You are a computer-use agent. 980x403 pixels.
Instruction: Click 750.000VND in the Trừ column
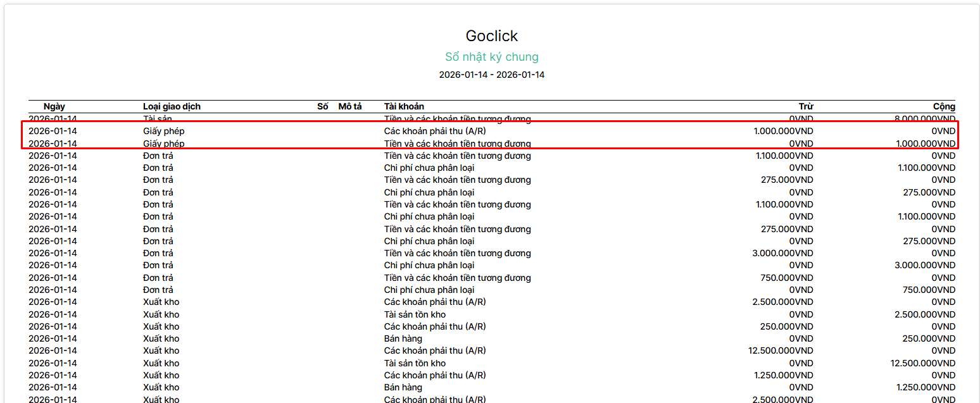tap(786, 278)
